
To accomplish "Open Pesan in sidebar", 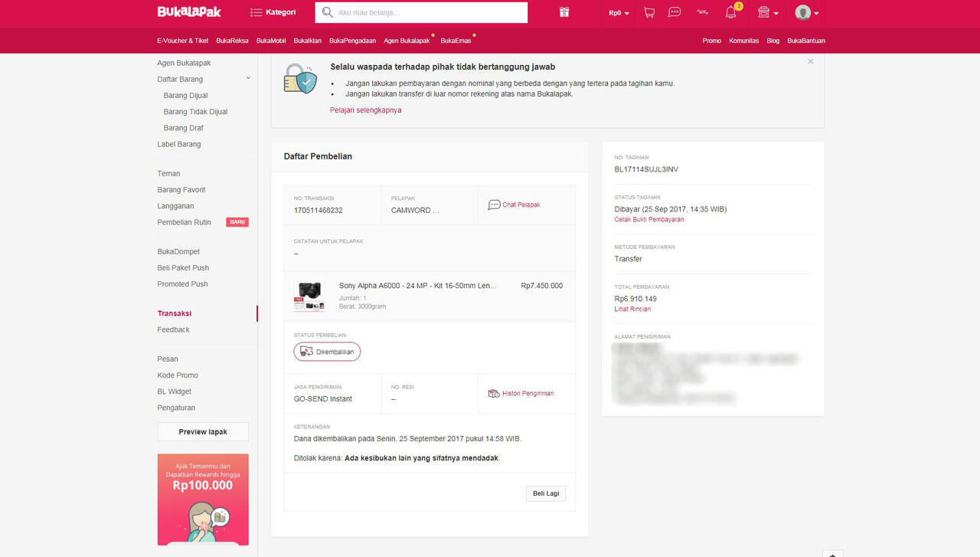I will (168, 359).
